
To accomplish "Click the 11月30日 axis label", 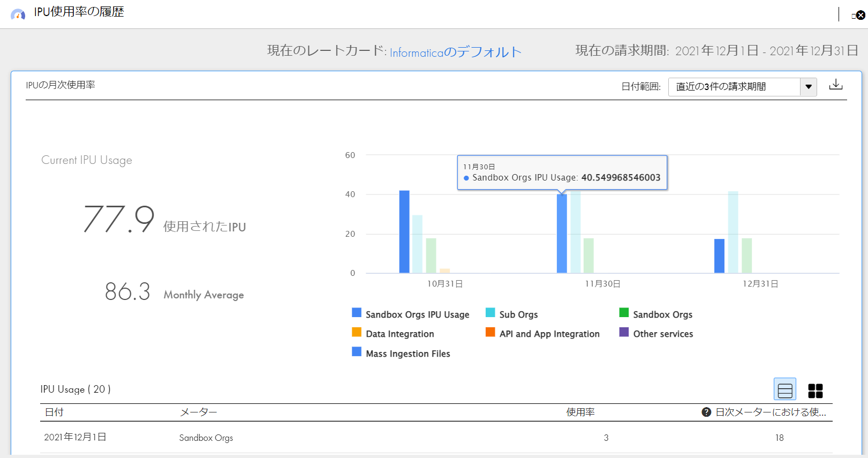I will pyautogui.click(x=602, y=284).
